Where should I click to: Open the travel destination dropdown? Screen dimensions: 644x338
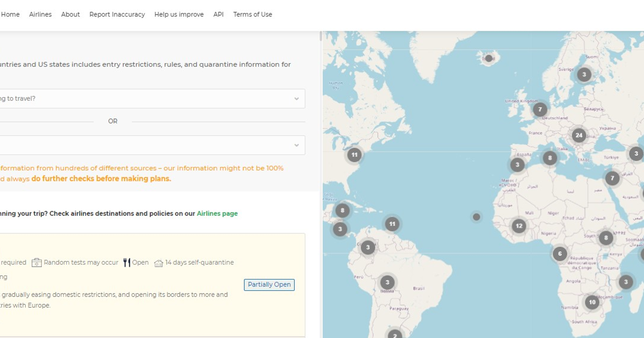coord(150,99)
